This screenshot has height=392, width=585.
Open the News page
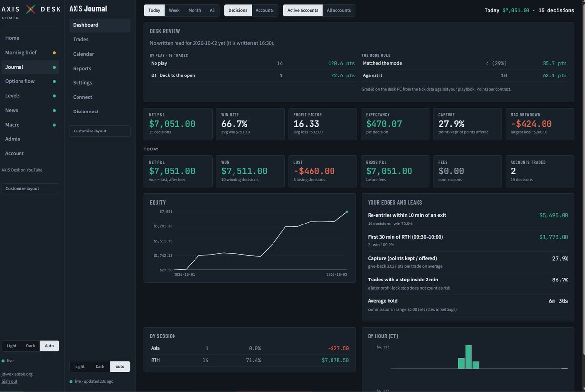click(x=30, y=110)
